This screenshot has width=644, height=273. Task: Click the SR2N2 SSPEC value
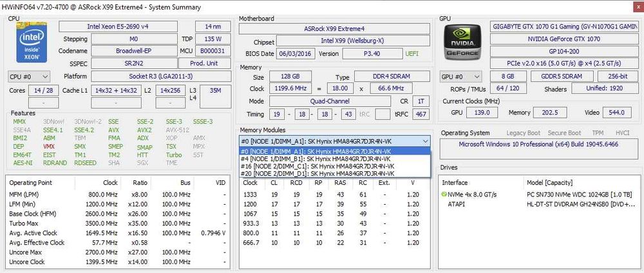tap(133, 63)
